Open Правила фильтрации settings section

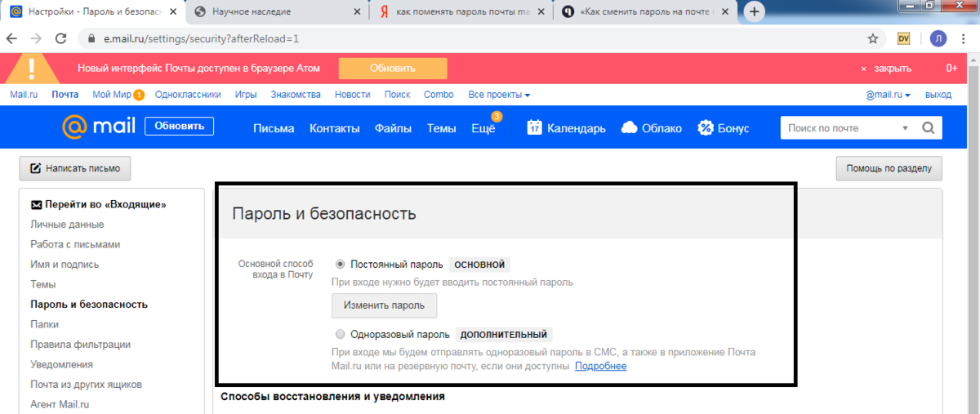pos(80,345)
